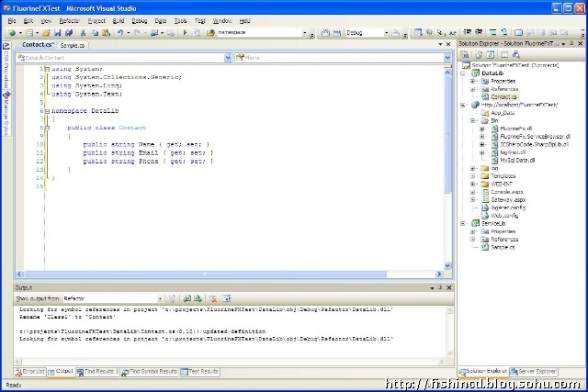Click the Increase Indent toolbar icon
Image resolution: width=588 pixels, height=392 pixels.
click(x=479, y=33)
